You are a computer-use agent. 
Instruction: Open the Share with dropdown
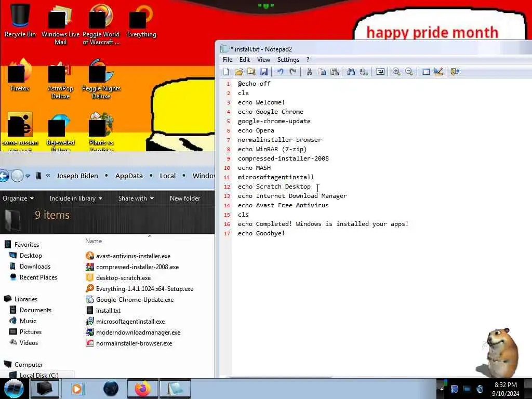click(x=136, y=198)
